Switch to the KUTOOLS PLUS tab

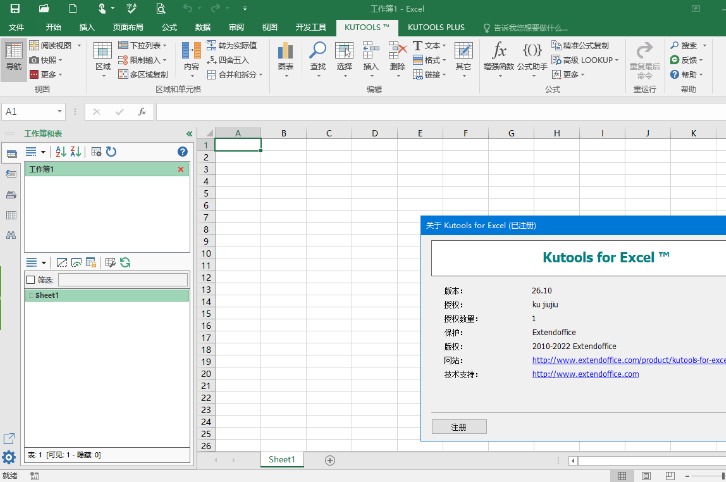tap(435, 27)
